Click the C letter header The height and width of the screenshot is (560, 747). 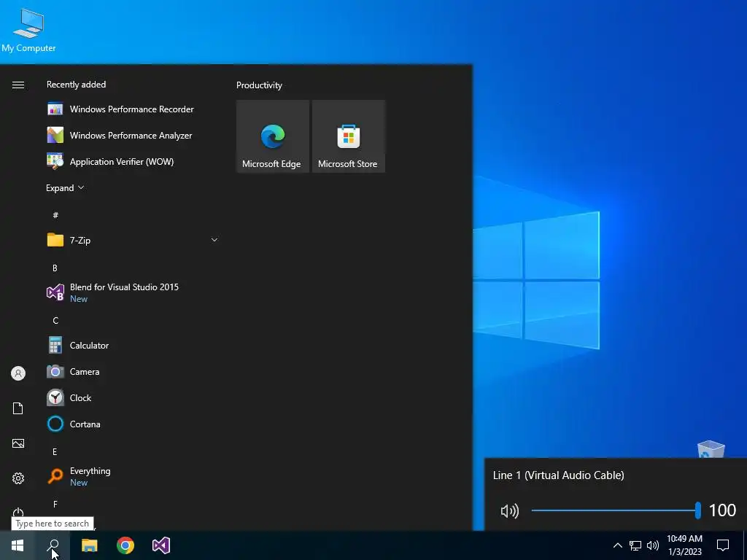click(55, 321)
